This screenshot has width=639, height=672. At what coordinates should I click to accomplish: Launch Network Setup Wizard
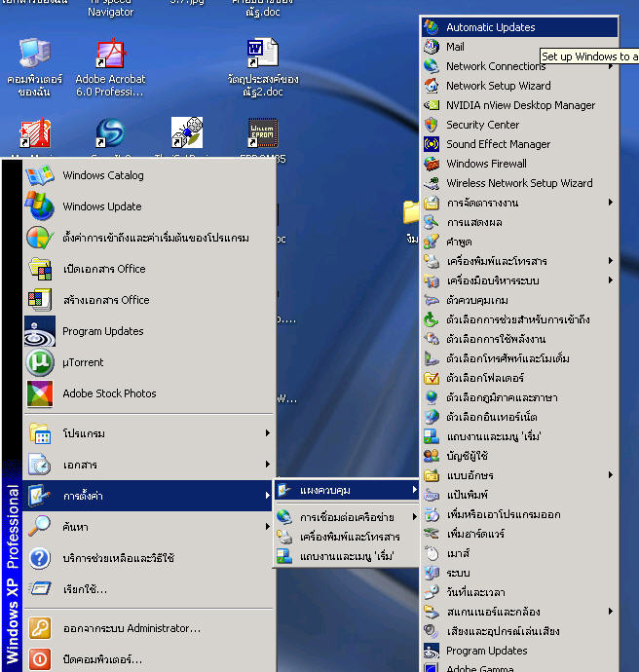pyautogui.click(x=519, y=86)
